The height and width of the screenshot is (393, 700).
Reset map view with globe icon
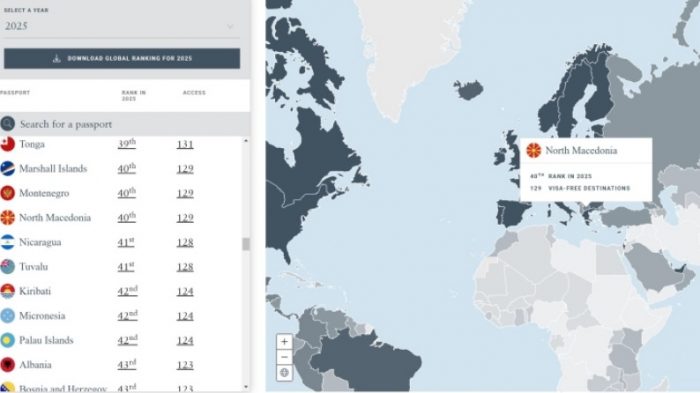coord(284,372)
